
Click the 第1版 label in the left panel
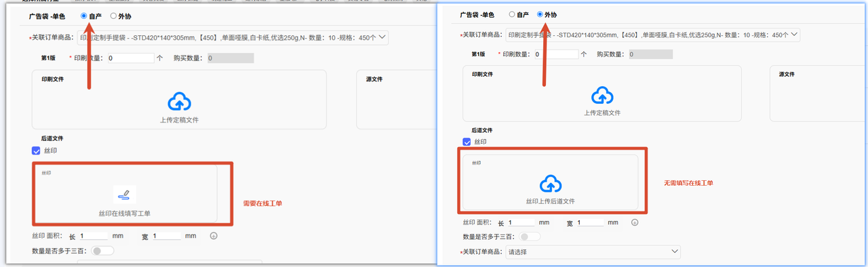(49, 58)
